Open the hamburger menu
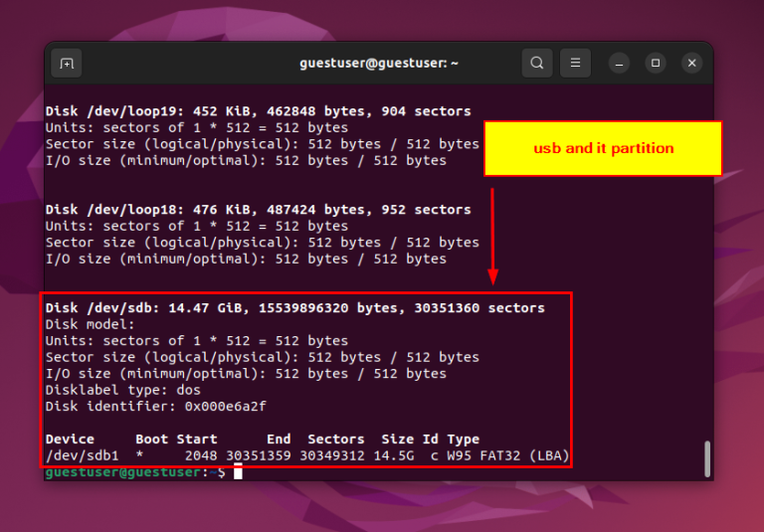The image size is (764, 532). 574,64
